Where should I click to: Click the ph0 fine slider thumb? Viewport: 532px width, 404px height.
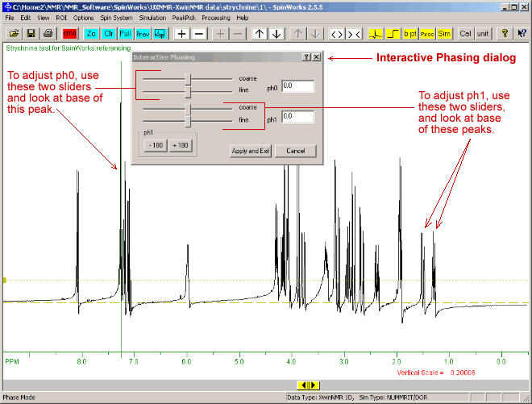(x=188, y=91)
